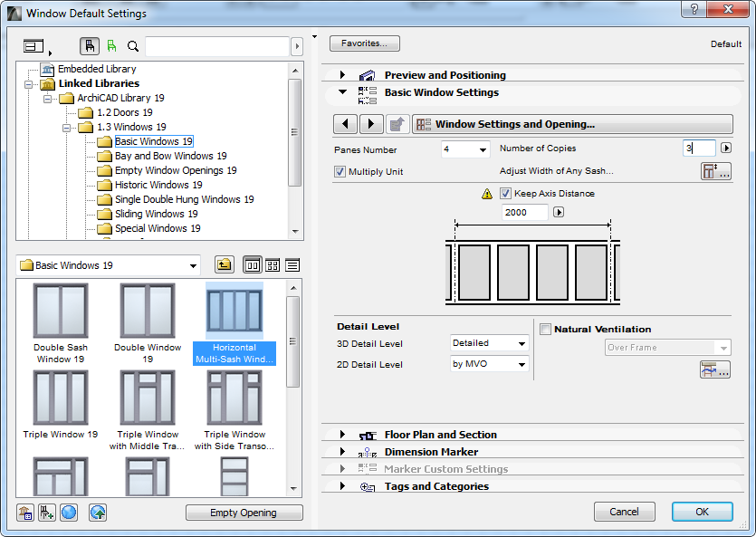
Task: Click the library search input field
Action: (217, 46)
